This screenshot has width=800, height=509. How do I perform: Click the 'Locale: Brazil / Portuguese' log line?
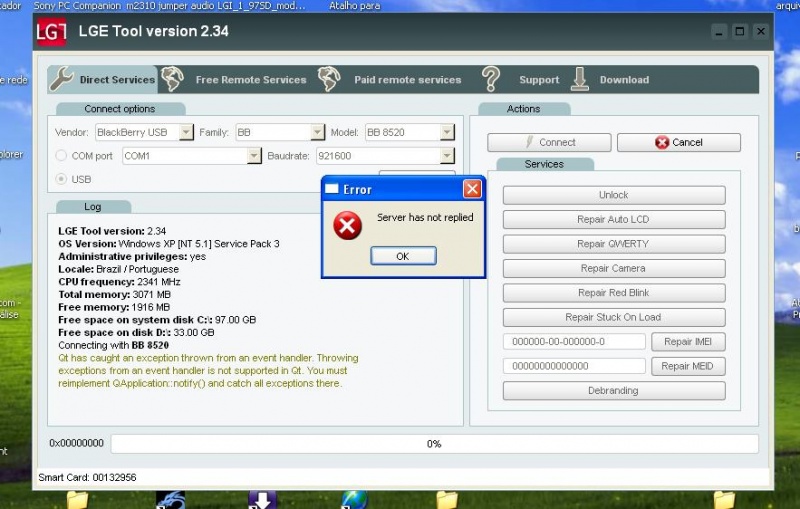[118, 269]
